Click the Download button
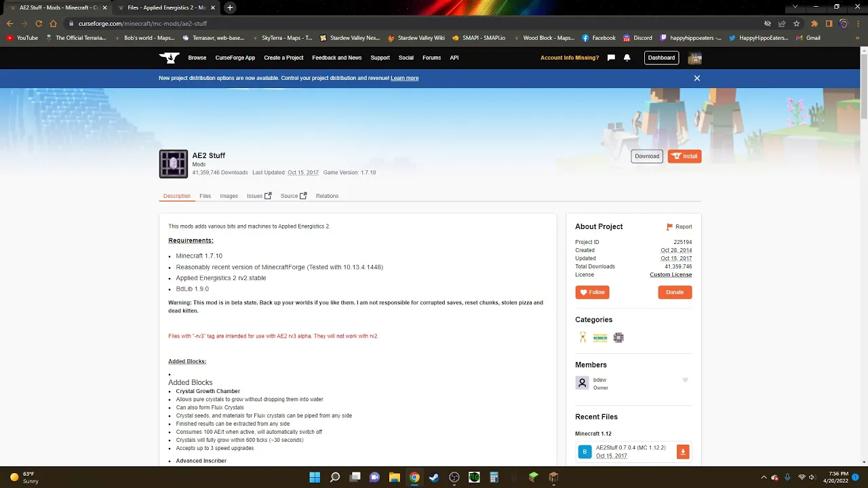The image size is (868, 488). click(x=647, y=156)
